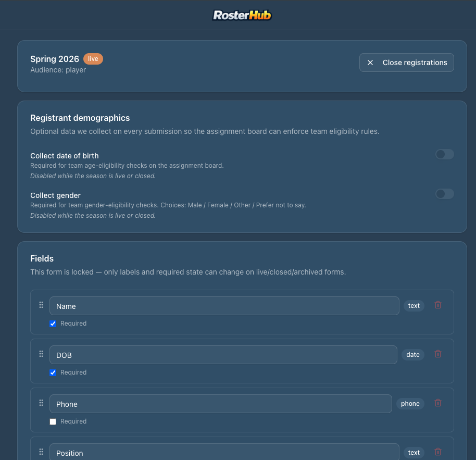Toggle Collect gender switch

click(x=445, y=194)
